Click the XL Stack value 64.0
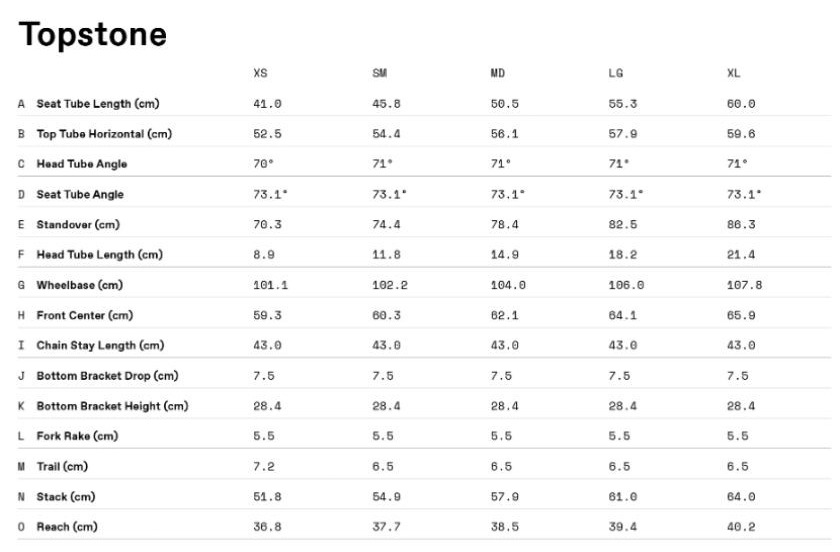 [x=741, y=497]
